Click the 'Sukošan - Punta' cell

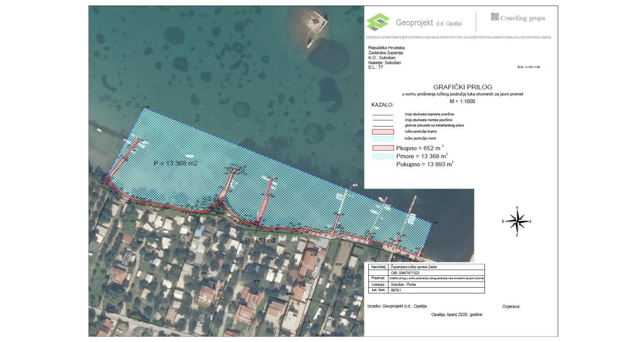pyautogui.click(x=437, y=284)
